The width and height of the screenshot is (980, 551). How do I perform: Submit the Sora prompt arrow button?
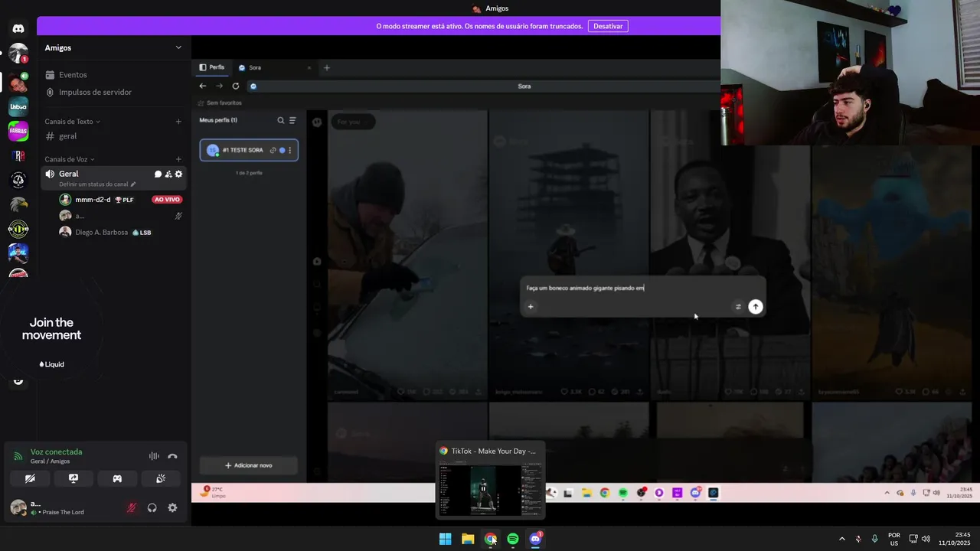[x=755, y=307]
